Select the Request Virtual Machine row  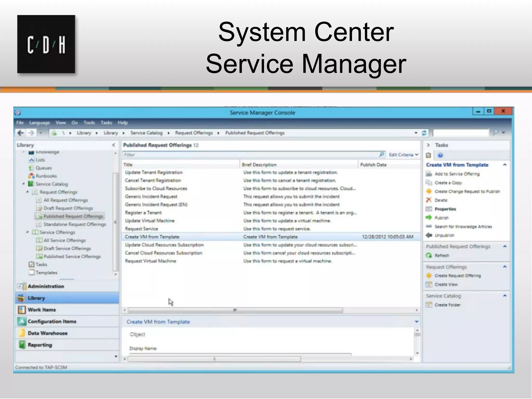271,261
